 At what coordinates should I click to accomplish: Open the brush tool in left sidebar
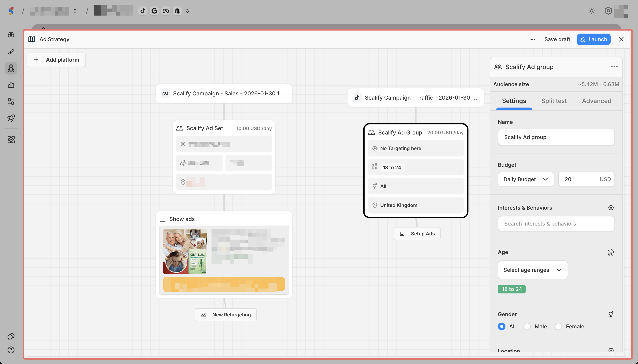tap(11, 52)
